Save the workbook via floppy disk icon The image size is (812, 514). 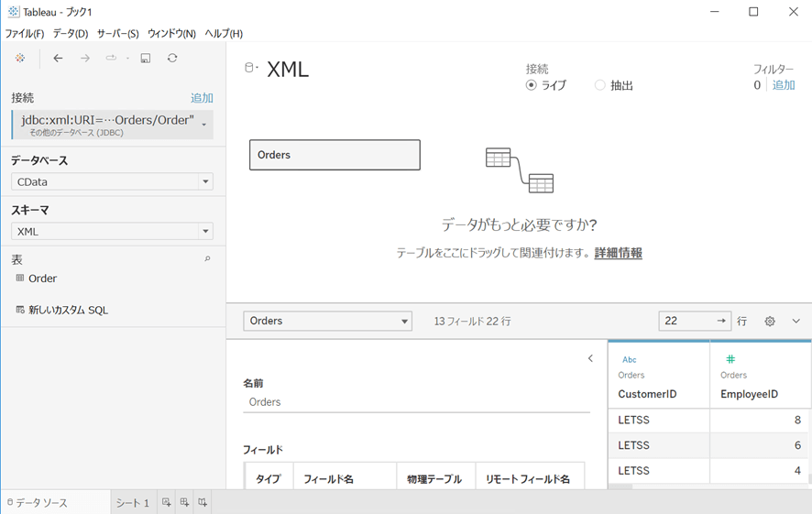pos(146,58)
